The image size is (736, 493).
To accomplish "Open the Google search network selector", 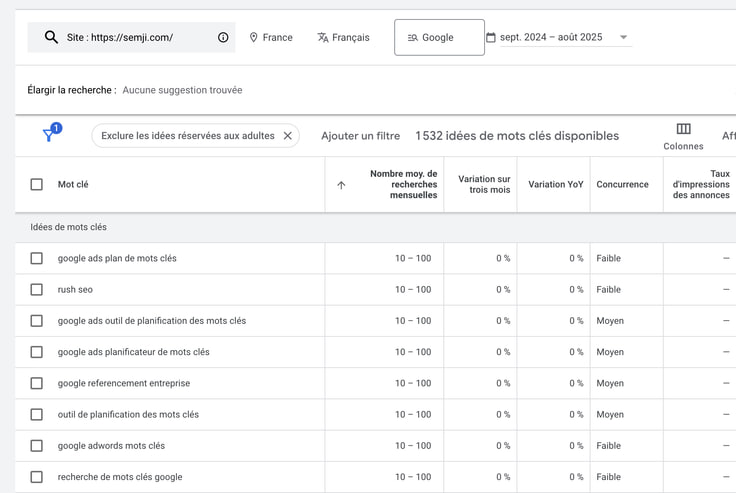I will (439, 37).
